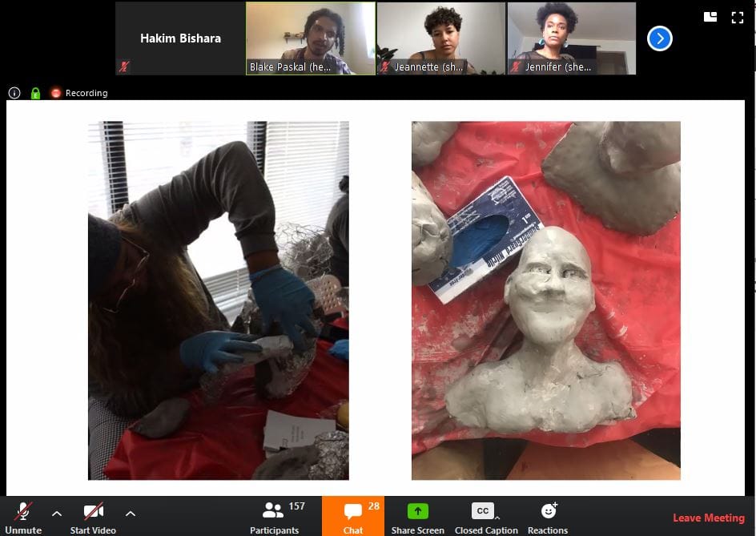This screenshot has width=756, height=536.
Task: Switch view layout using the top-right grid icon
Action: coord(710,17)
